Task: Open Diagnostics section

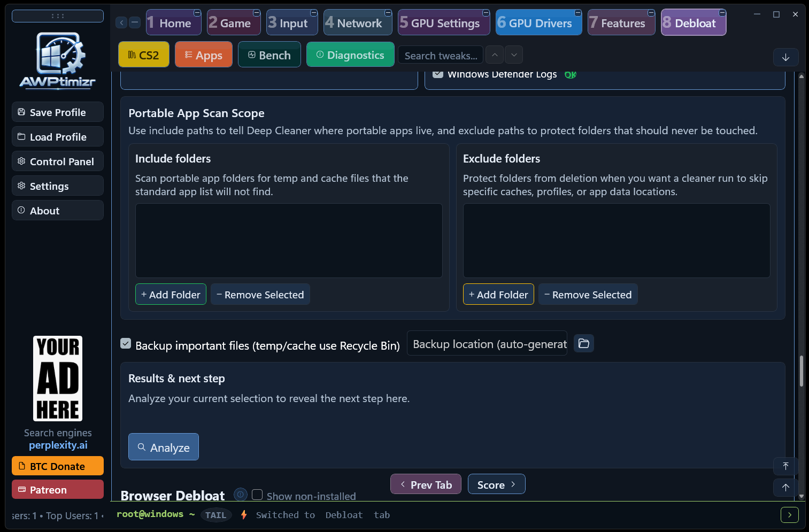Action: 350,55
